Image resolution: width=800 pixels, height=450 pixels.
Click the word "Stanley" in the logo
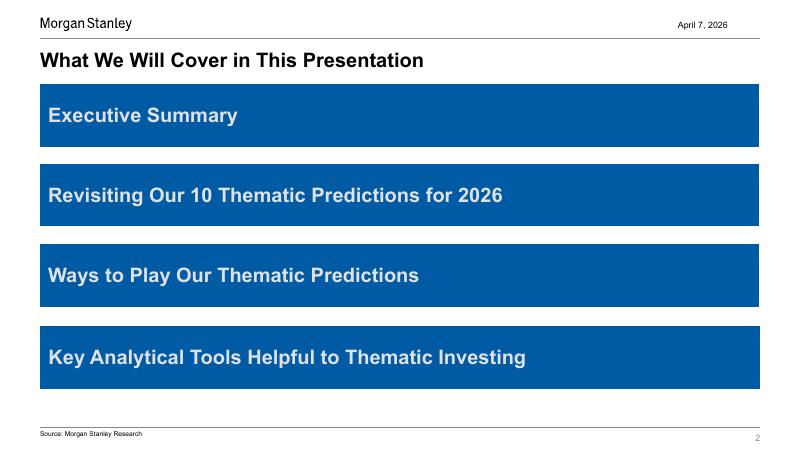[x=110, y=23]
